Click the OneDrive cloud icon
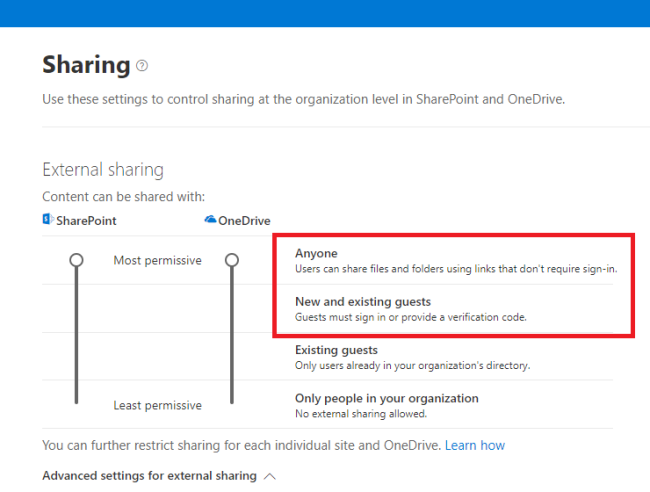This screenshot has width=650, height=492. pyautogui.click(x=210, y=219)
